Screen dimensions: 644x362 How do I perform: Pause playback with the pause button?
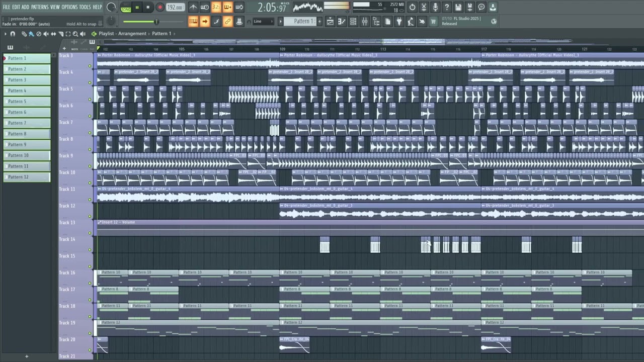coord(137,7)
